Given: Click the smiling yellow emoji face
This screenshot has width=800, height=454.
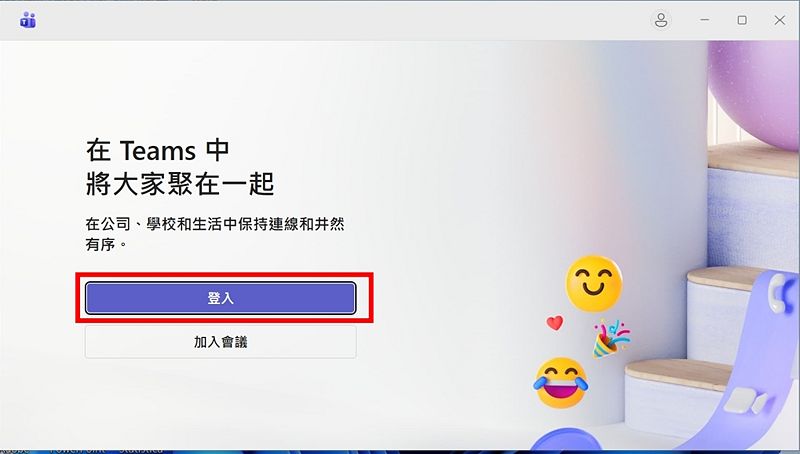Looking at the screenshot, I should point(594,284).
